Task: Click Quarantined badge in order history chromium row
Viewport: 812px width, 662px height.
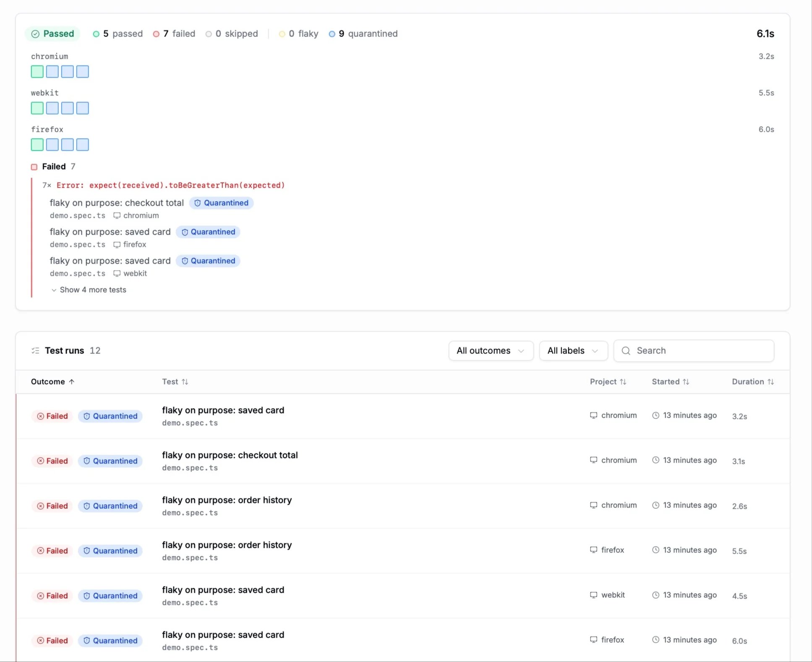Action: click(110, 506)
